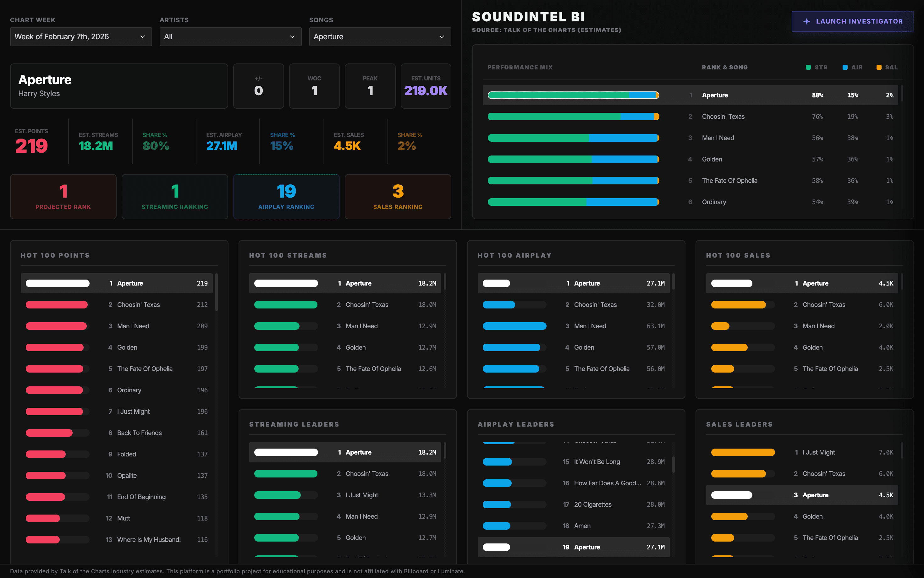Open the Sales Leaders section
924x578 pixels.
[x=739, y=424]
